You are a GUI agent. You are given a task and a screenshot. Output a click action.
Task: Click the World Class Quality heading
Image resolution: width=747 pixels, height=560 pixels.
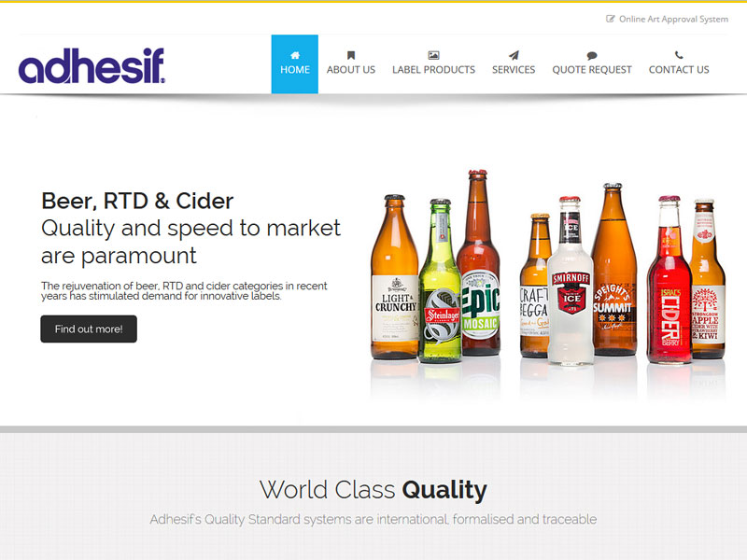(373, 489)
